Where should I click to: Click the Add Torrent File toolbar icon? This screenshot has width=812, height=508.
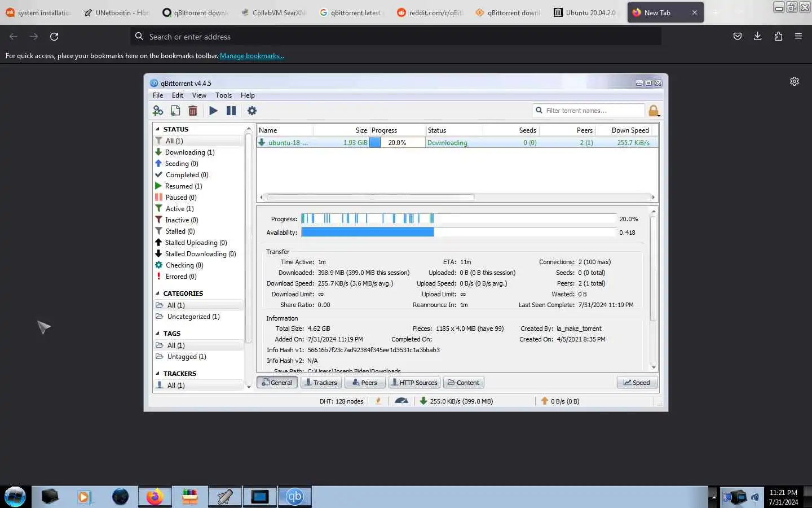(x=175, y=111)
